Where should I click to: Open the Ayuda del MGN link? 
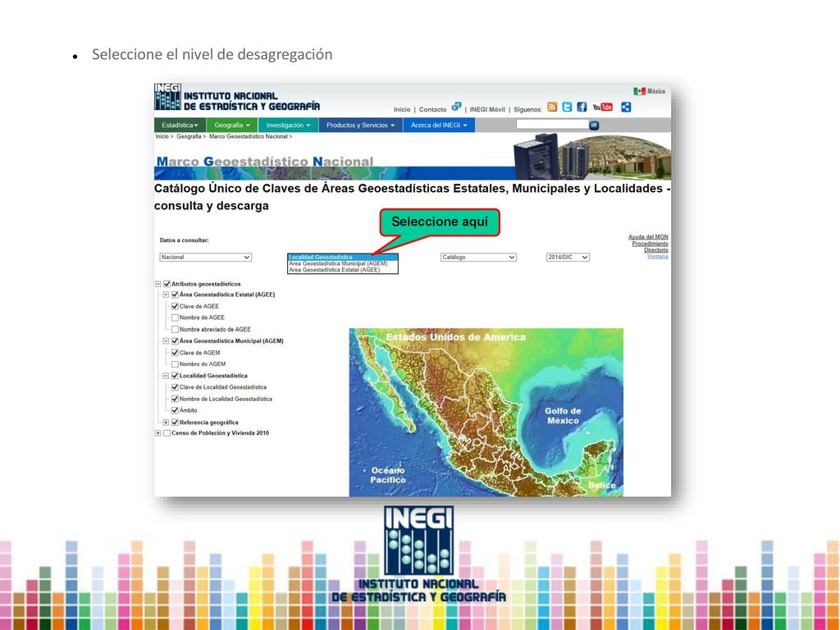click(648, 237)
